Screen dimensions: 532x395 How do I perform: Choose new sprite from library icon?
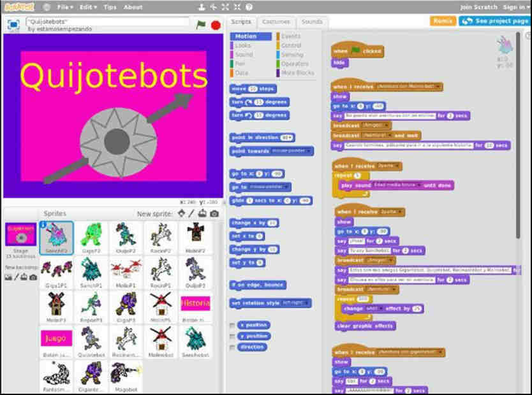pyautogui.click(x=182, y=213)
